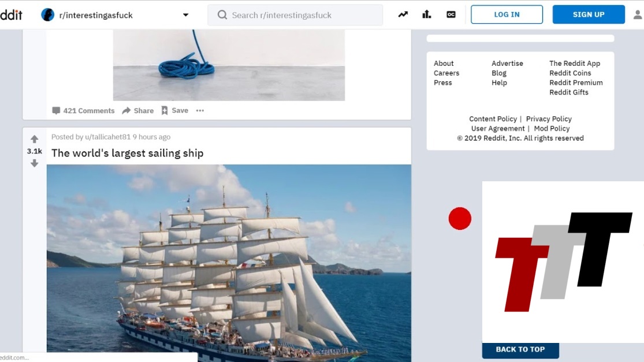Open the All posts bar chart icon
644x362 pixels.
click(x=427, y=14)
